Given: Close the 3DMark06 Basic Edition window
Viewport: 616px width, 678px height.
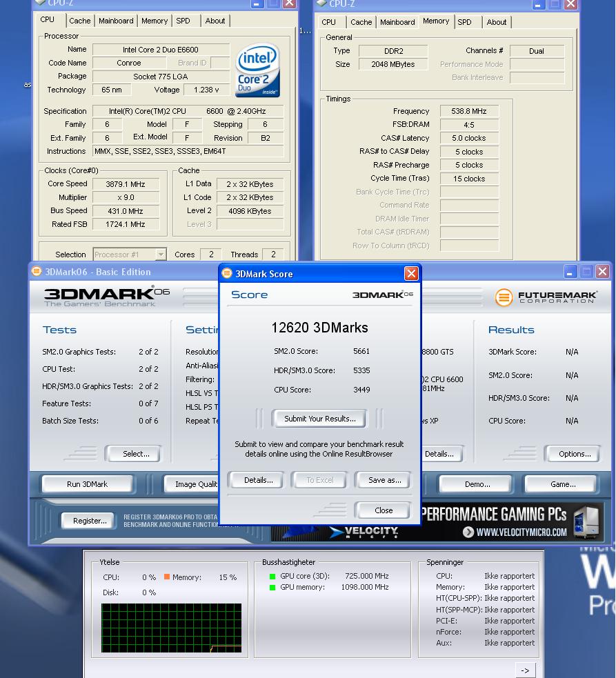Looking at the screenshot, I should [x=602, y=272].
